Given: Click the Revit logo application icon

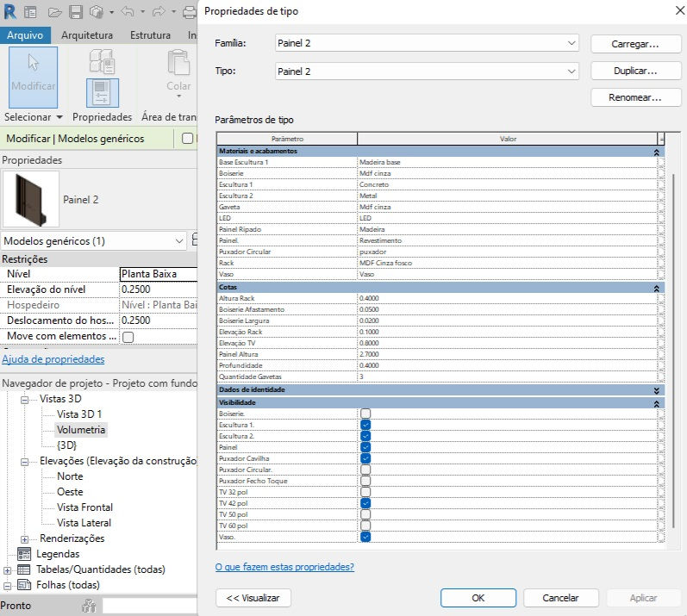Looking at the screenshot, I should 9,11.
